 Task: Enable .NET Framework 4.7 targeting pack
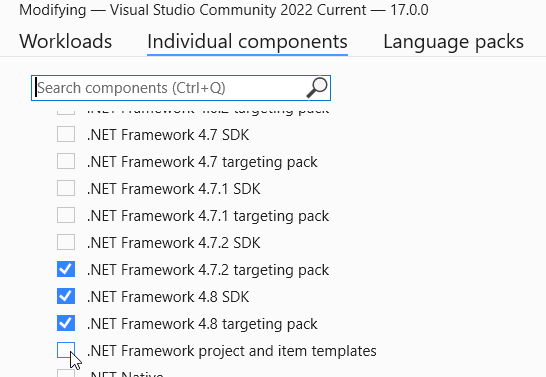(x=66, y=162)
